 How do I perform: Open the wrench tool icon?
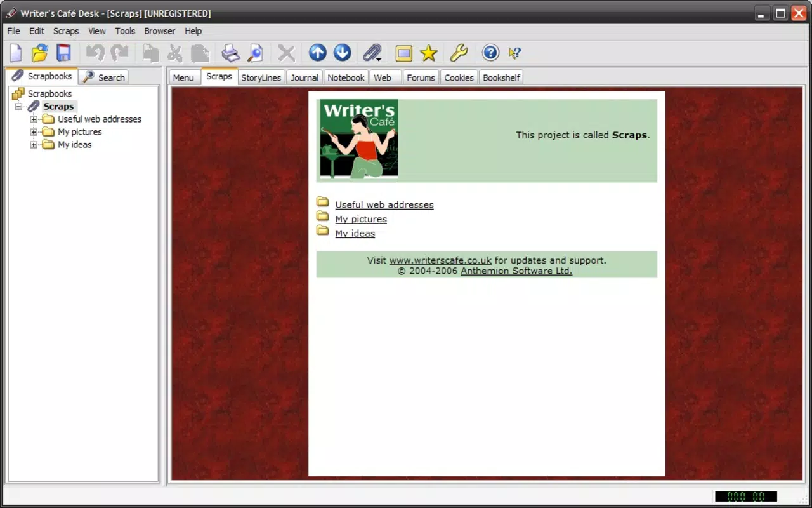(x=459, y=53)
